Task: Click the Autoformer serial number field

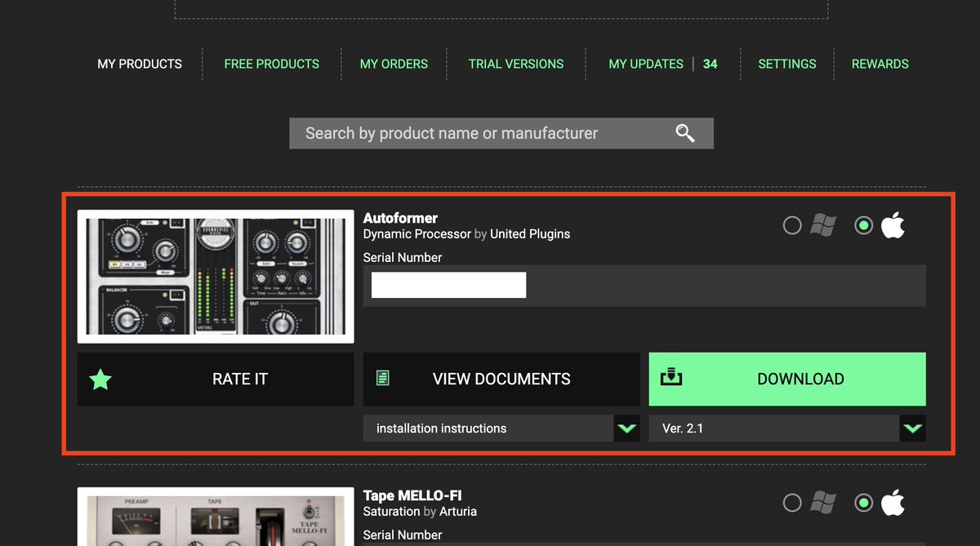Action: pyautogui.click(x=644, y=286)
